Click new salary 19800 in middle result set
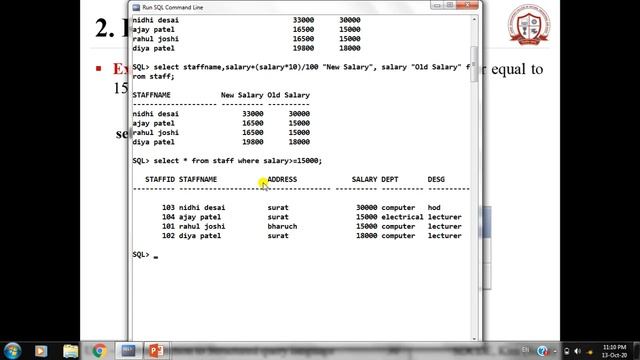The image size is (640, 360). pos(253,142)
